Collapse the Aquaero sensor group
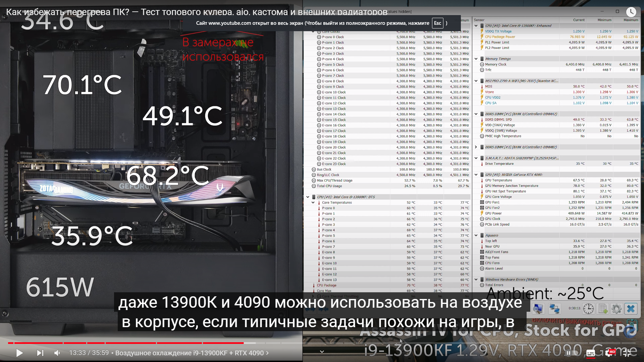Image resolution: width=644 pixels, height=362 pixels. coord(476,235)
